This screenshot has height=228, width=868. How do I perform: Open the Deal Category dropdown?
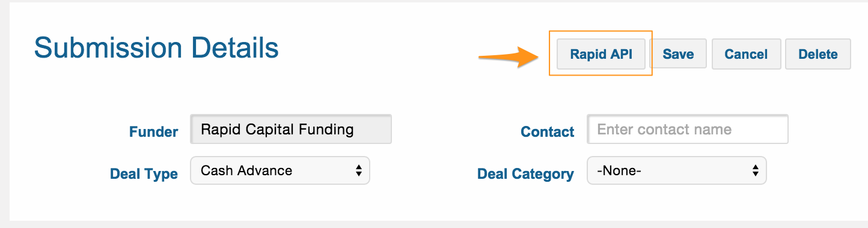[x=677, y=170]
